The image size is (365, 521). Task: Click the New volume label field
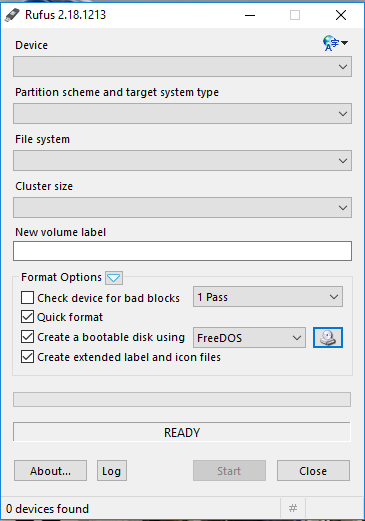pyautogui.click(x=182, y=251)
